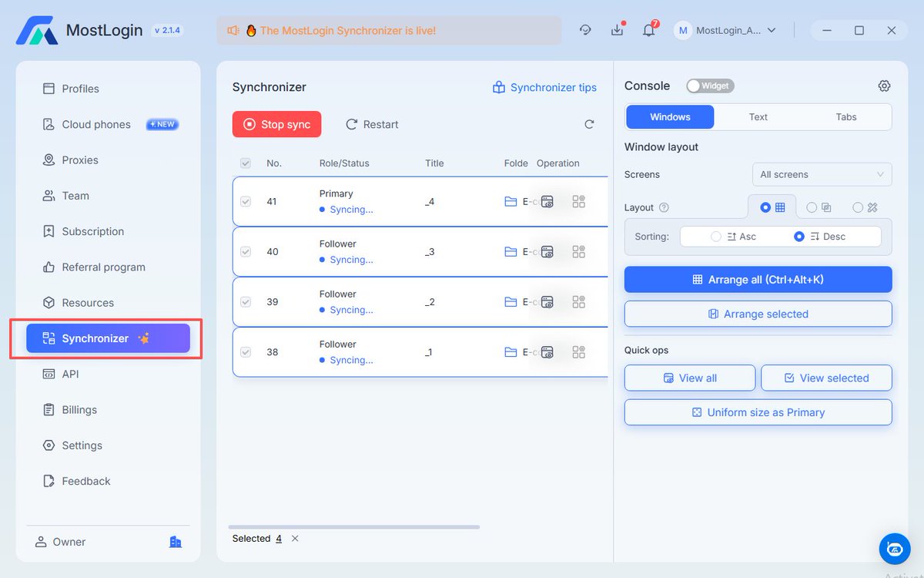Click the MostLogin logo
924x578 pixels.
(x=37, y=31)
